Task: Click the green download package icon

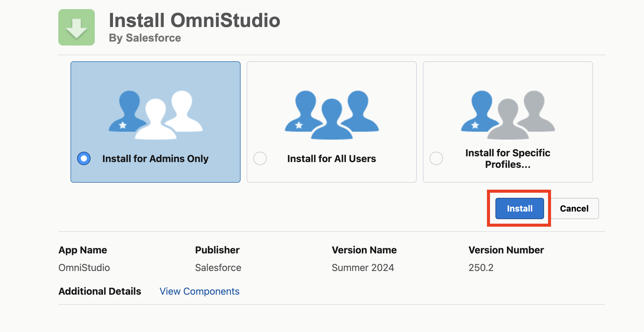Action: [77, 27]
